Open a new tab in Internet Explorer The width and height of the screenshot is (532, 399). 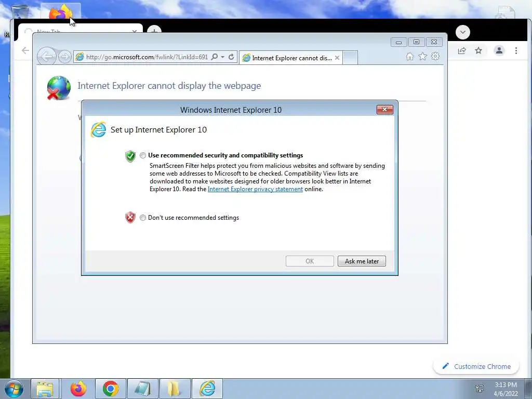(x=350, y=58)
